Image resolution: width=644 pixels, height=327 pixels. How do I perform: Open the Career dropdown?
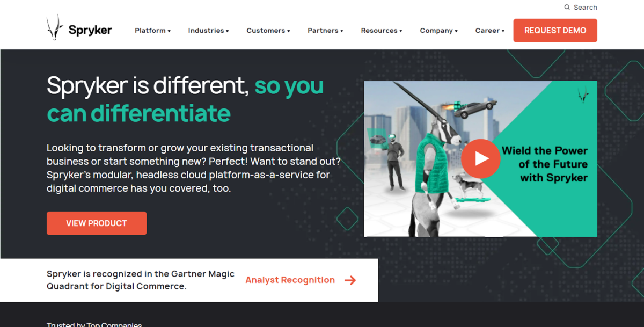click(x=490, y=31)
